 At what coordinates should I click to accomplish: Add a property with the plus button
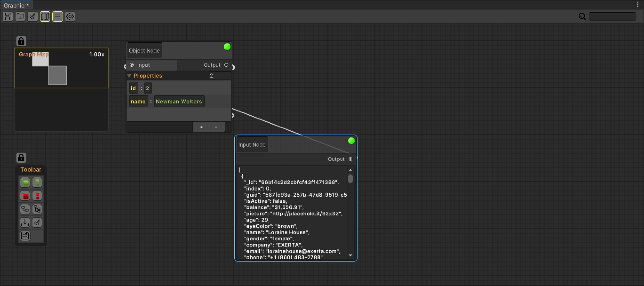click(202, 127)
